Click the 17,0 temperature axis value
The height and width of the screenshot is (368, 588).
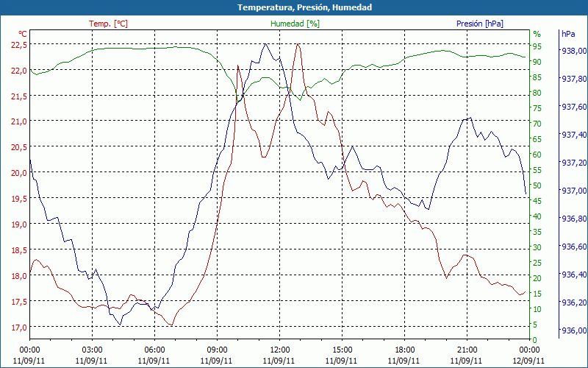tap(18, 327)
